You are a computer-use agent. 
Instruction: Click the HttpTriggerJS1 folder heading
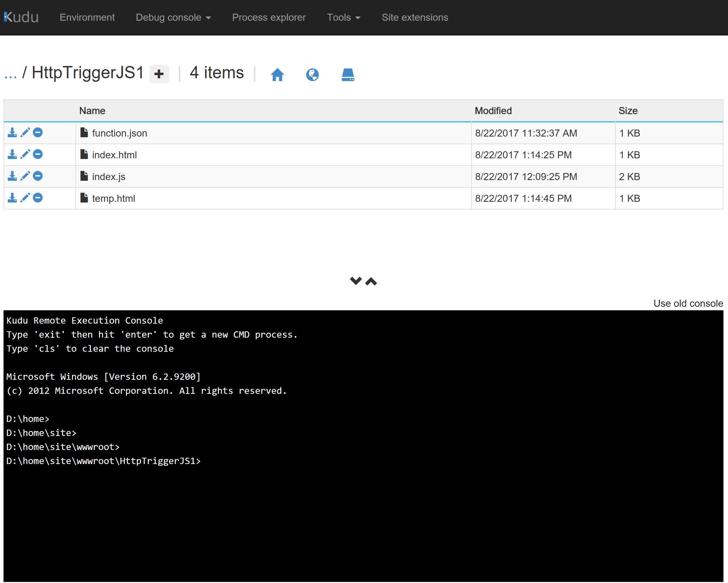88,73
